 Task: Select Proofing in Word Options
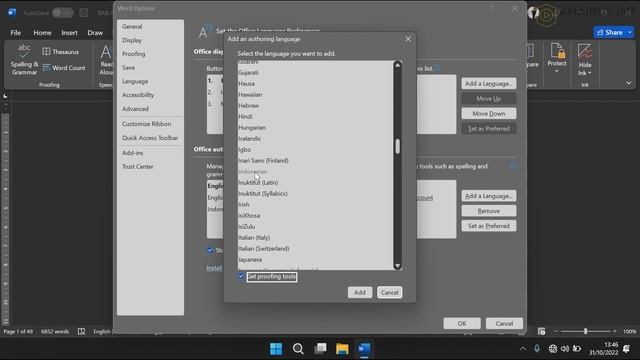(150, 54)
